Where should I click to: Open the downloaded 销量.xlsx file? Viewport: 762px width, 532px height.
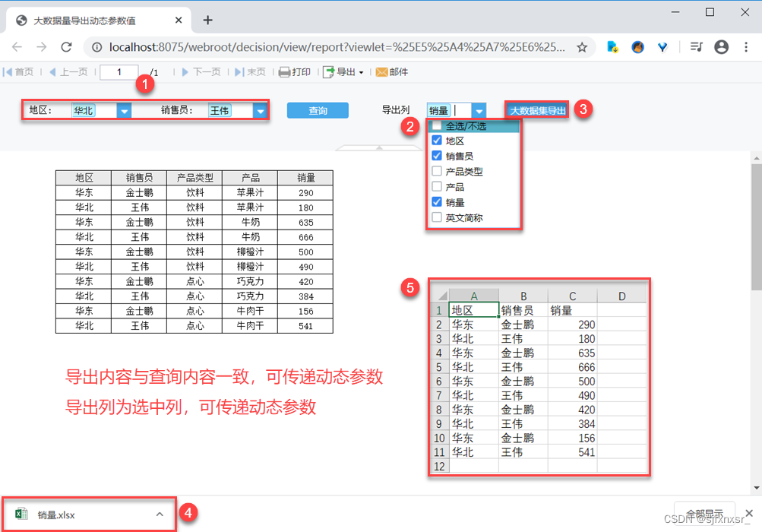click(x=56, y=515)
